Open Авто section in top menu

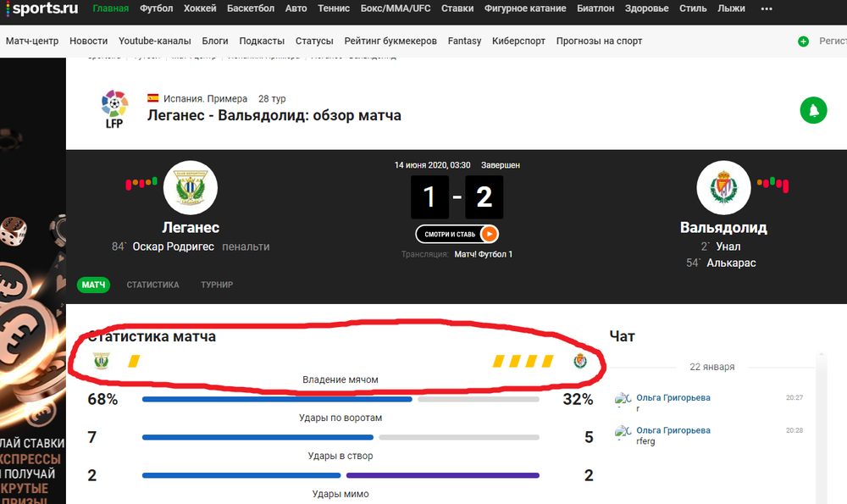click(x=296, y=8)
